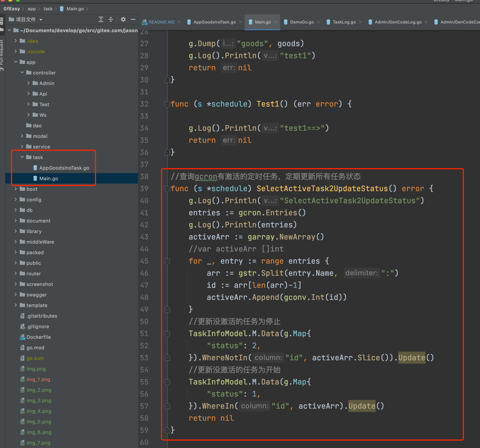The width and height of the screenshot is (480, 448).
Task: Open project panel settings gear
Action: click(x=123, y=19)
